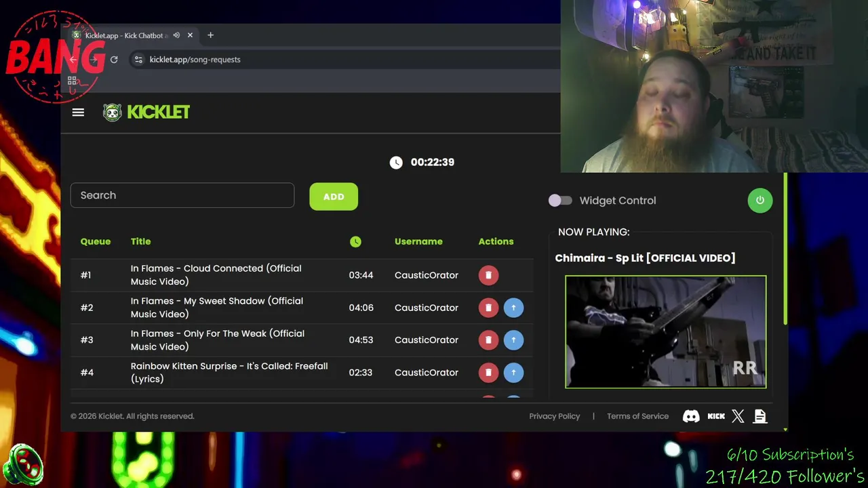Click the address bar URL kicklet.app/song-requests
Image resolution: width=868 pixels, height=488 pixels.
tap(195, 60)
